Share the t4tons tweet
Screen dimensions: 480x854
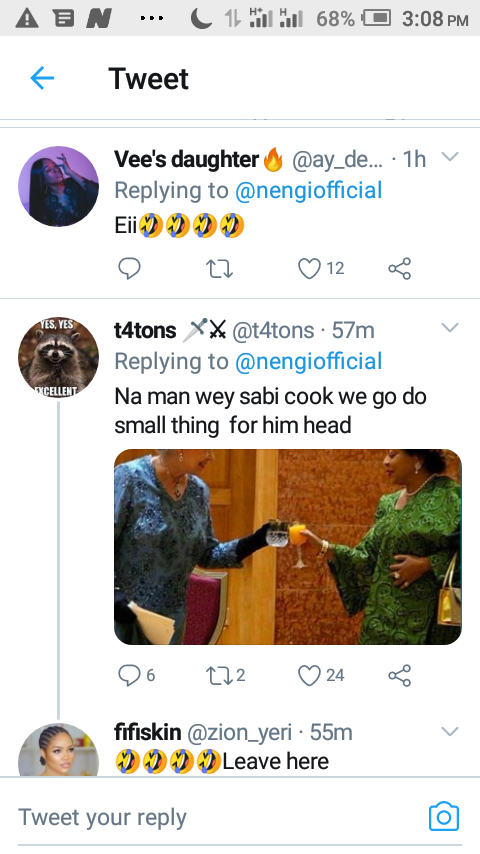(399, 675)
